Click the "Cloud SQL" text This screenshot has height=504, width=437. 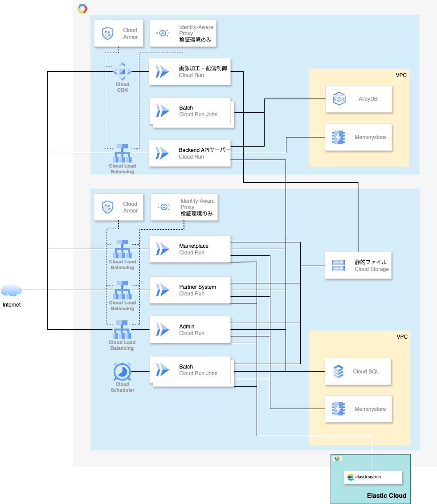coord(366,372)
